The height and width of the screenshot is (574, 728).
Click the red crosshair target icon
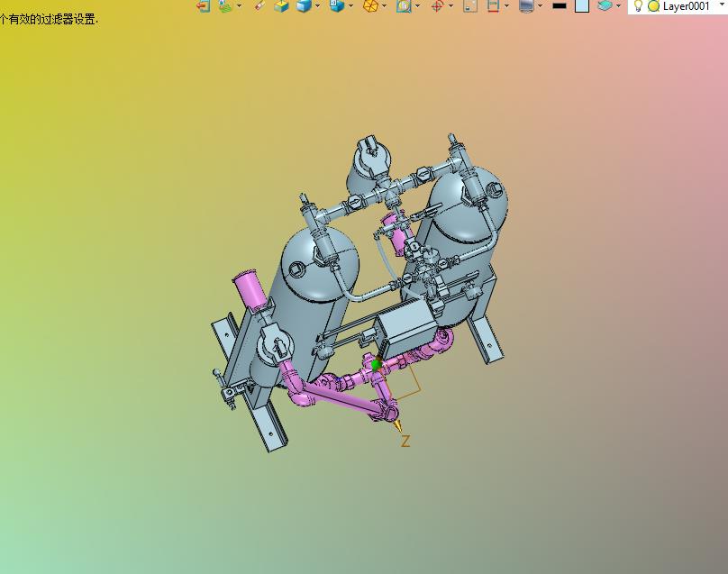coord(437,5)
